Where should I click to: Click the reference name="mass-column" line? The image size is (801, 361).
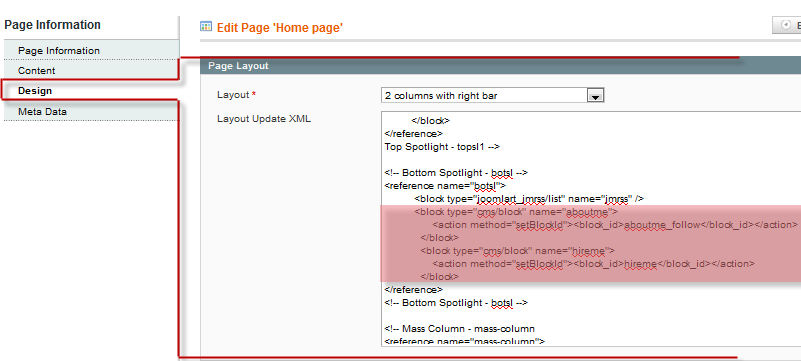click(464, 341)
